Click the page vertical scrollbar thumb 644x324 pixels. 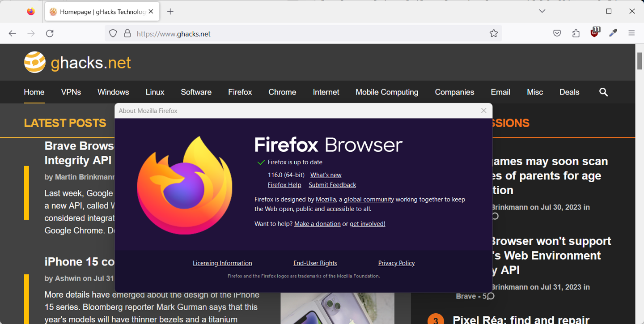pos(640,61)
